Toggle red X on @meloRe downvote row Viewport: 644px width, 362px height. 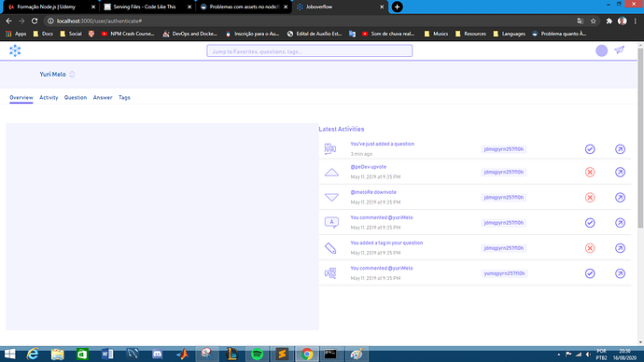point(590,198)
